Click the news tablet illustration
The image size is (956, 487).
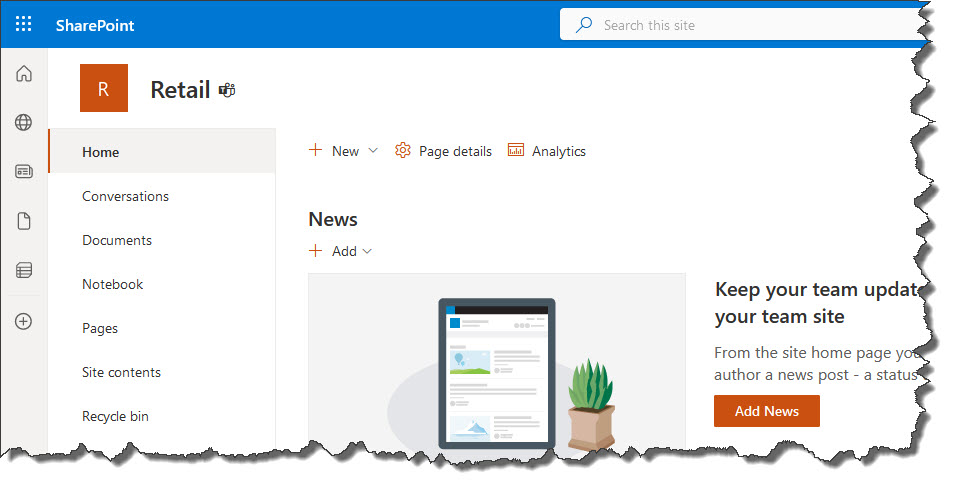coord(497,373)
